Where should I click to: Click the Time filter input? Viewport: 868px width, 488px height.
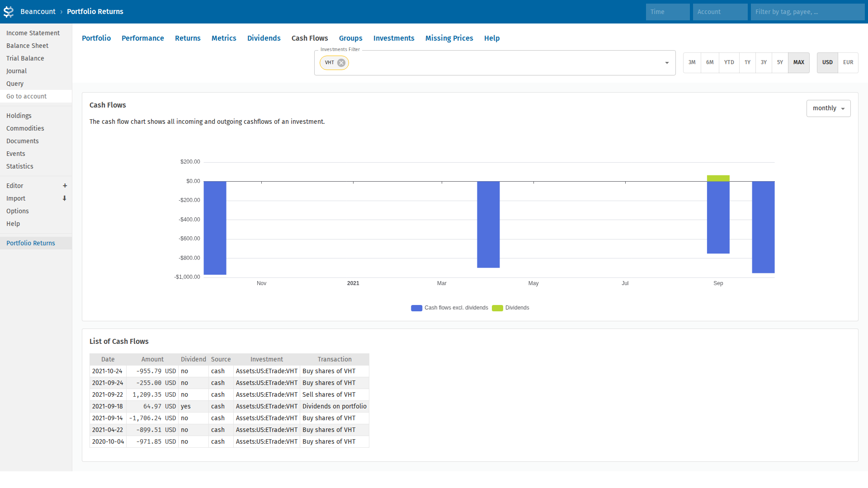coord(667,12)
